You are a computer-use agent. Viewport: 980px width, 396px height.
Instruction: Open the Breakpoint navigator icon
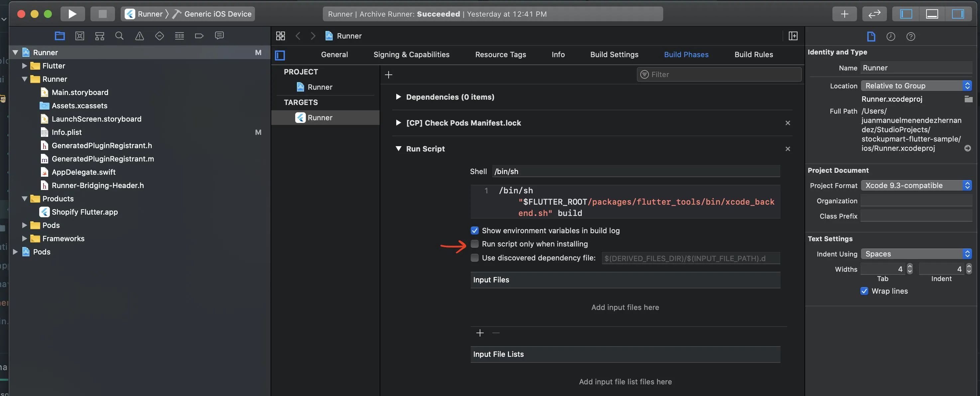pyautogui.click(x=199, y=36)
